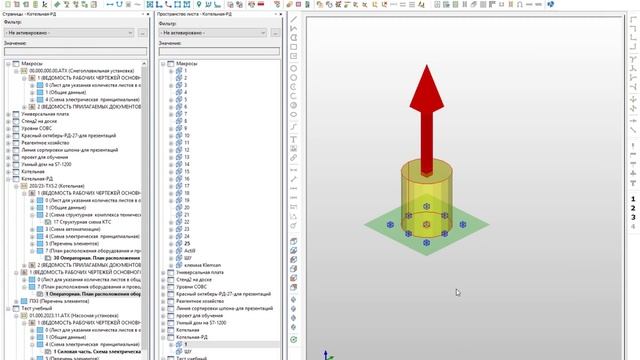Select the Text (T) tool

point(293,140)
